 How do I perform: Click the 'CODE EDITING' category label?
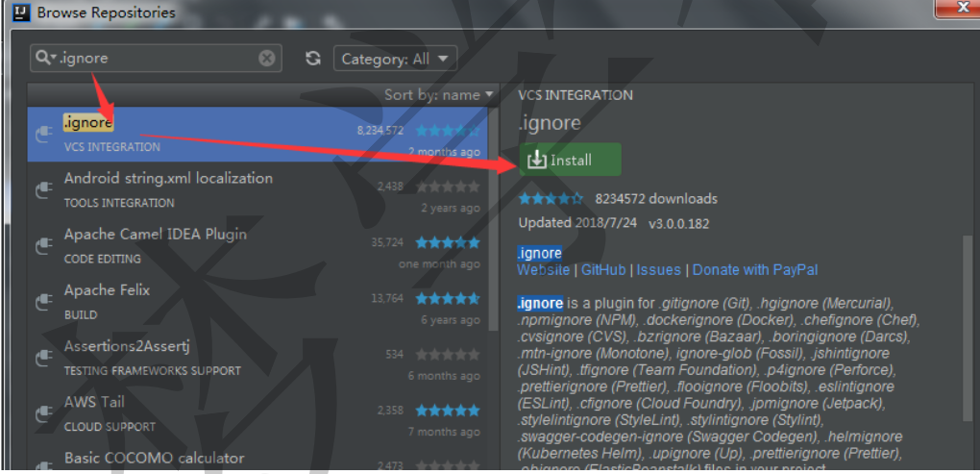point(103,259)
